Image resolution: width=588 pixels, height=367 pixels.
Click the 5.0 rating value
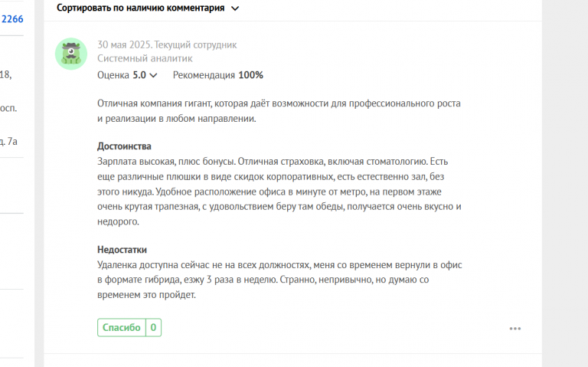pyautogui.click(x=139, y=75)
